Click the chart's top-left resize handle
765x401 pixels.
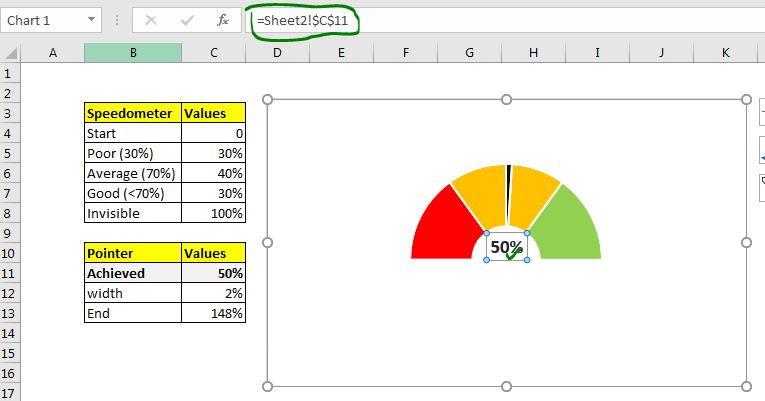point(267,100)
